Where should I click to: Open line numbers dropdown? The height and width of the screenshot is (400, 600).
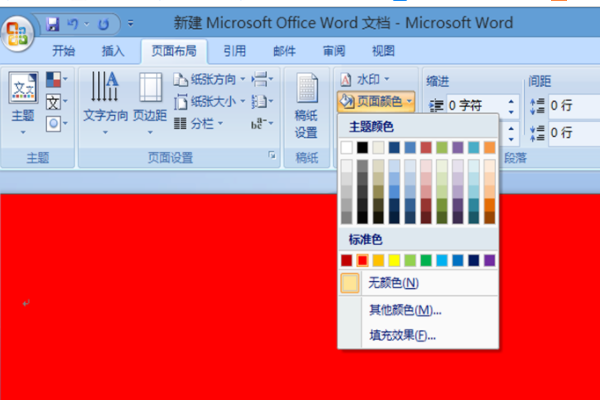(x=262, y=102)
